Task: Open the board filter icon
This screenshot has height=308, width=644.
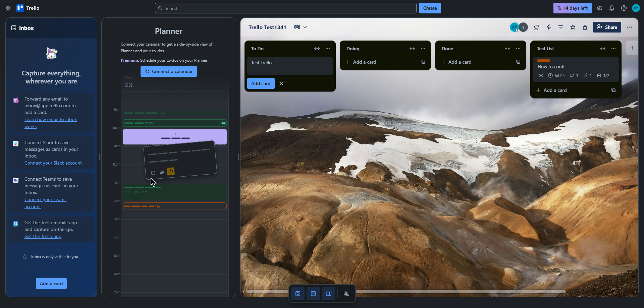Action: pos(561,27)
